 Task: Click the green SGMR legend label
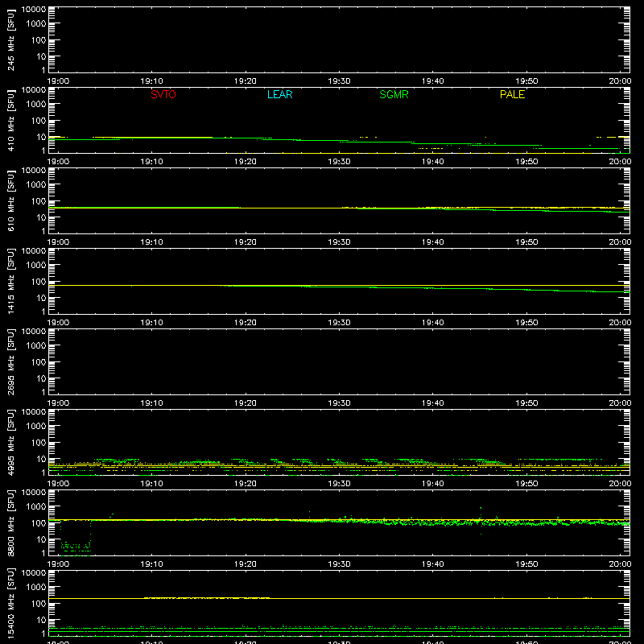click(394, 94)
